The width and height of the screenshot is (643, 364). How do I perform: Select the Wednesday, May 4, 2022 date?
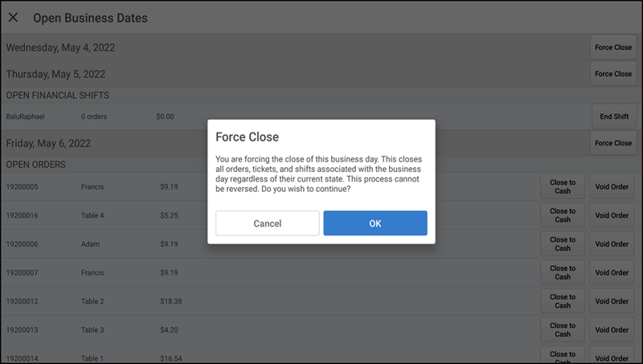coord(60,48)
